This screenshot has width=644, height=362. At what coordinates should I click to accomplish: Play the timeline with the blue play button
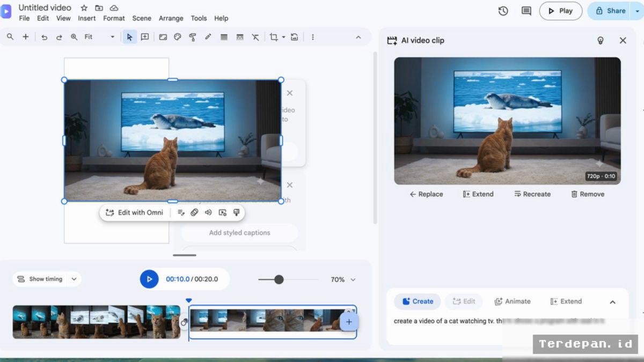pyautogui.click(x=149, y=279)
